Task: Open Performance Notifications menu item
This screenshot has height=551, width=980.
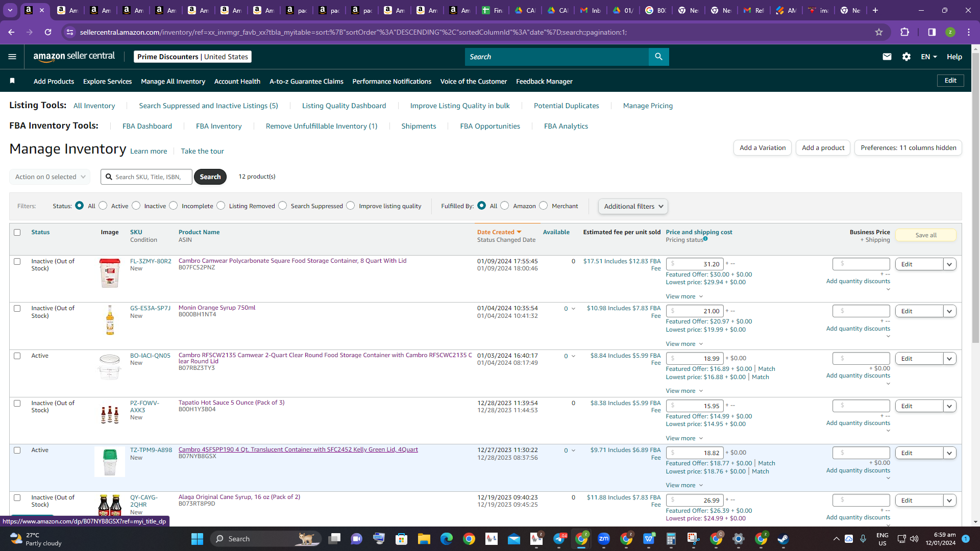Action: [x=391, y=81]
